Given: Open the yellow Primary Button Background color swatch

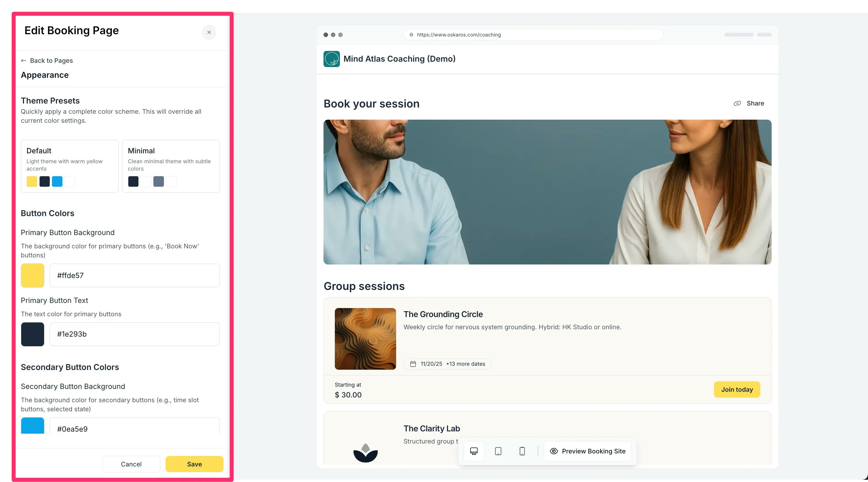Looking at the screenshot, I should [x=33, y=275].
